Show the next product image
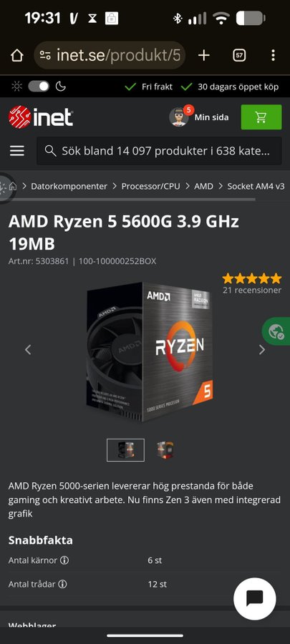 point(261,350)
